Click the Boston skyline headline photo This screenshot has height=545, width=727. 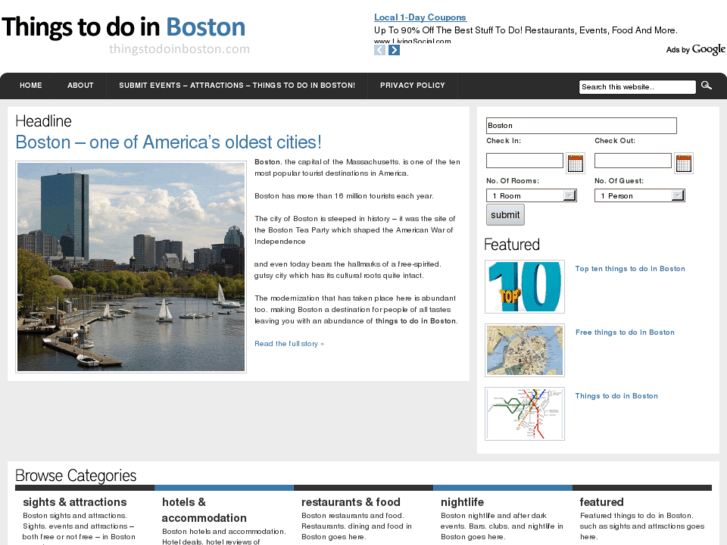(131, 267)
